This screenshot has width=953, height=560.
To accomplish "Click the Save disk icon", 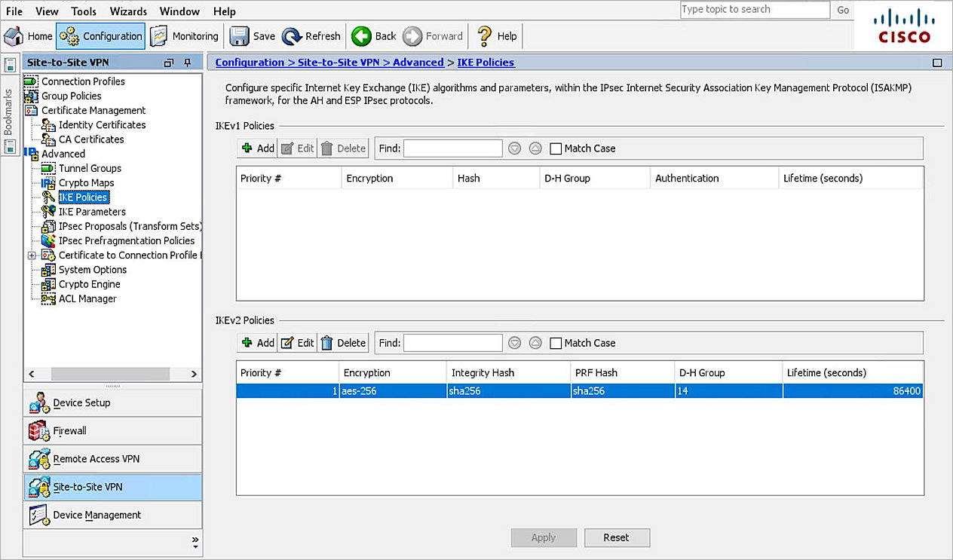I will [239, 36].
